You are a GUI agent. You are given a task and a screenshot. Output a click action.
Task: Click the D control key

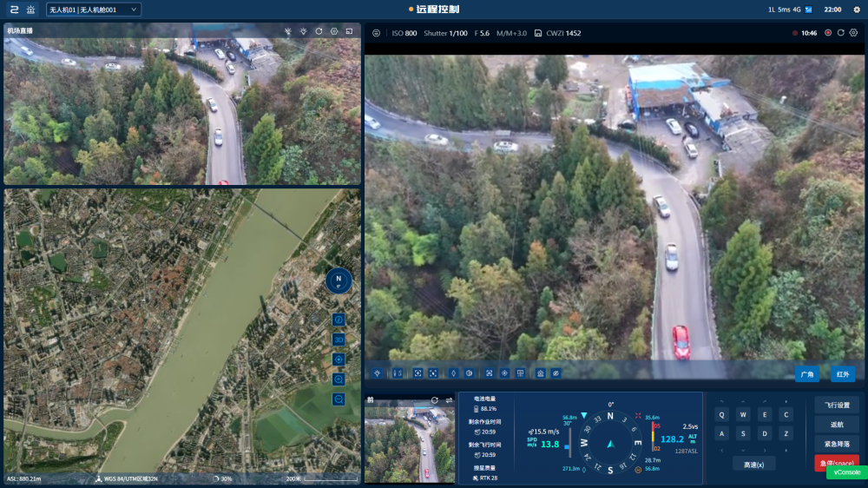point(765,433)
